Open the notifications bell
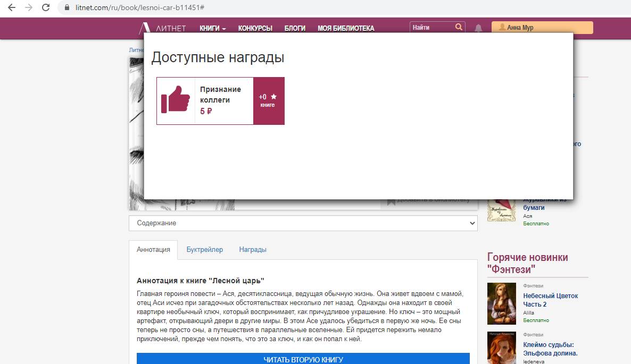 click(478, 28)
